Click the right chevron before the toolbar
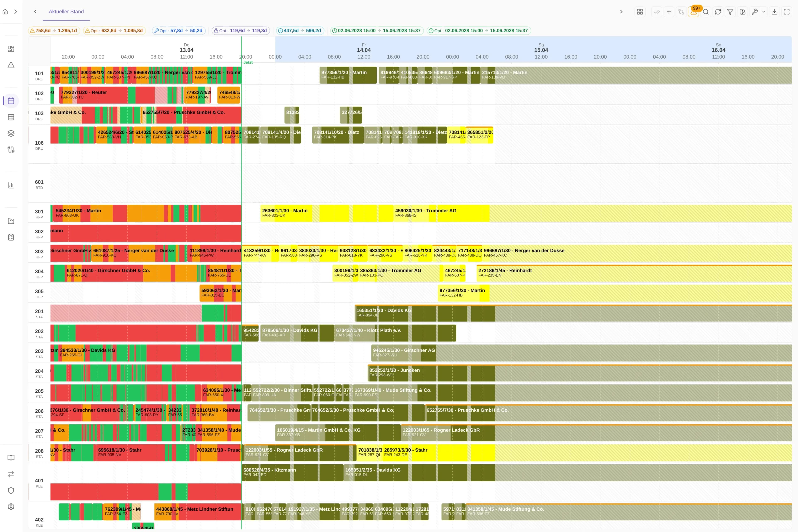The image size is (798, 532). click(621, 12)
